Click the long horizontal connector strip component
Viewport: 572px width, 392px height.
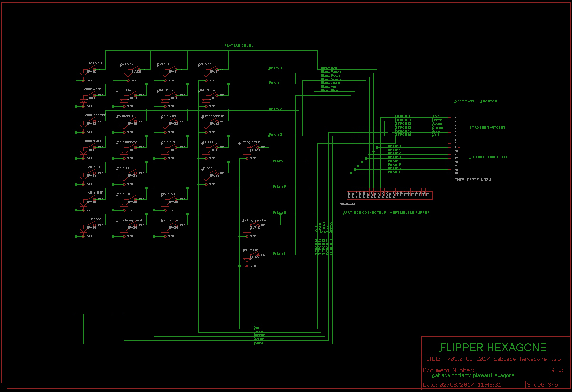click(389, 194)
